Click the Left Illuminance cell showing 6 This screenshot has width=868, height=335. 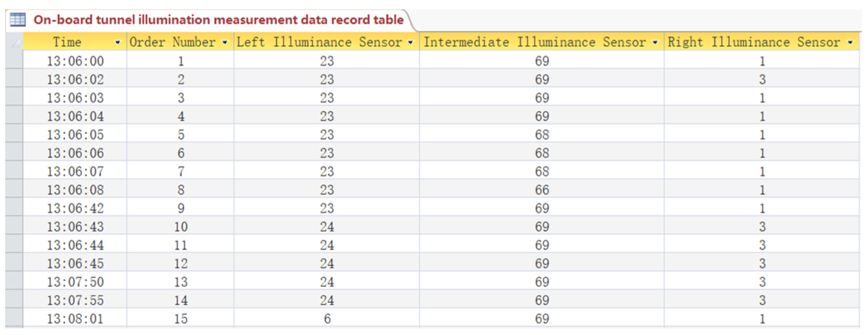pos(327,319)
